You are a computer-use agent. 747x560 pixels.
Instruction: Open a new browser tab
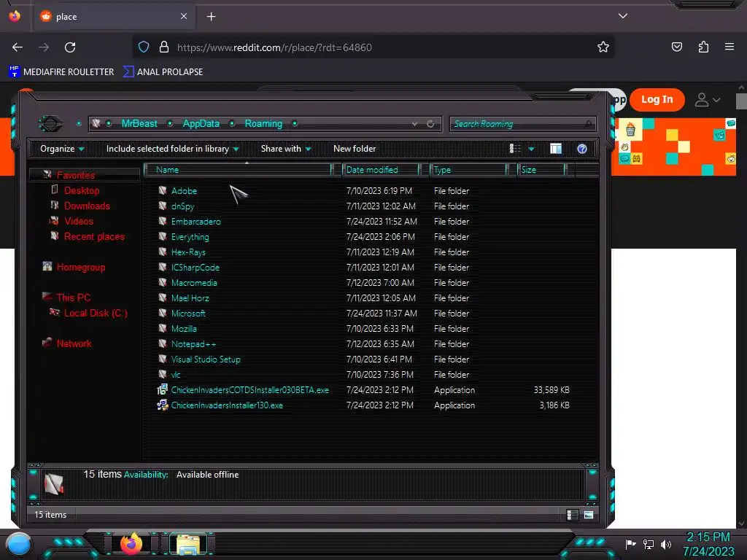tap(211, 17)
